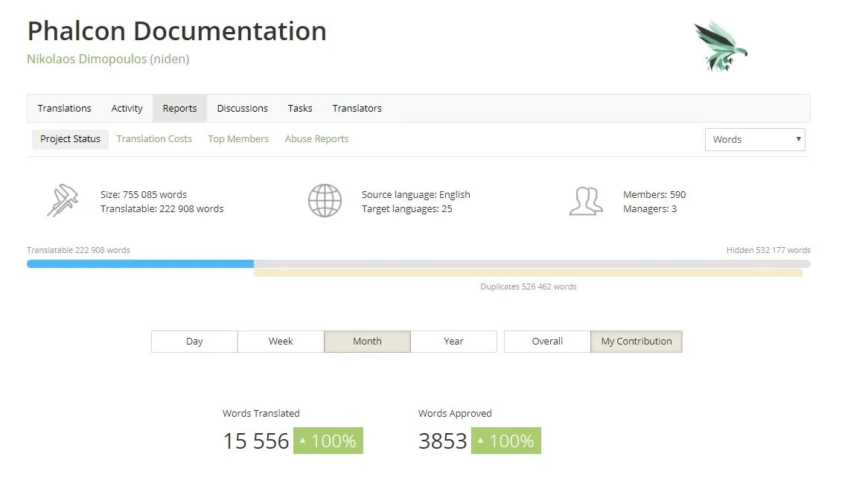Click the Phalcon bird logo
The image size is (868, 480).
click(720, 46)
